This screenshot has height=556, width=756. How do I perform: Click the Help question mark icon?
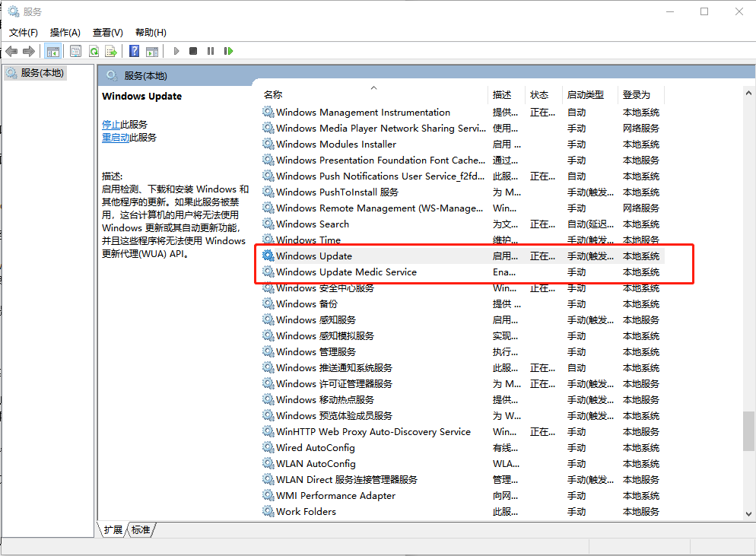tap(133, 51)
